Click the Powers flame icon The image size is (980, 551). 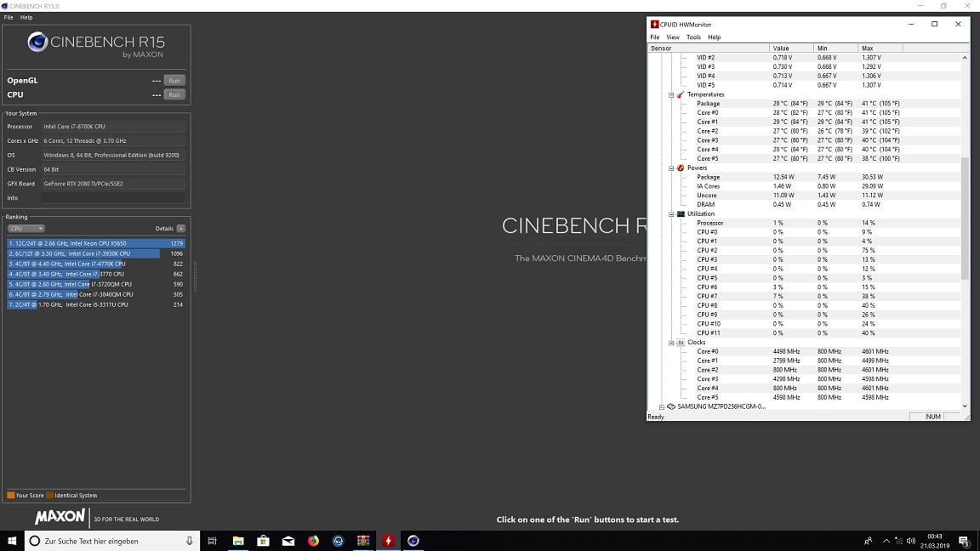(681, 168)
